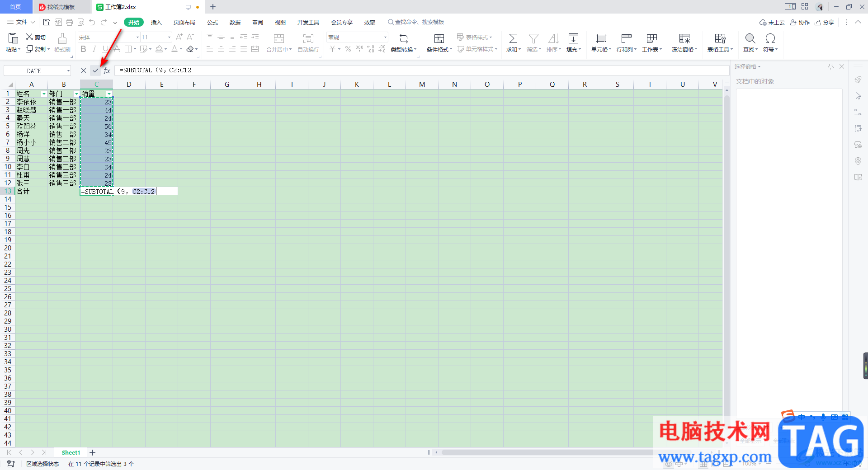Click the search commands box 查找命令
The width and height of the screenshot is (868, 470).
point(415,22)
